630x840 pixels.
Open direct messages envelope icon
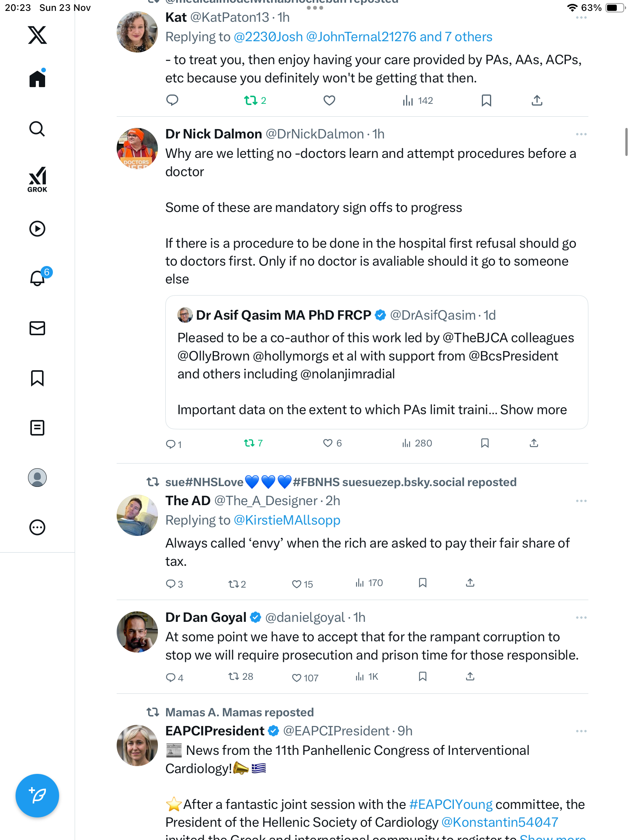37,328
